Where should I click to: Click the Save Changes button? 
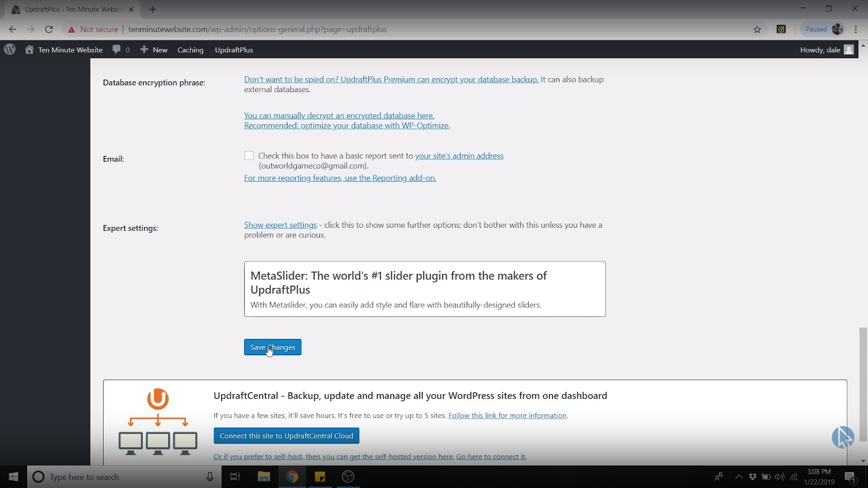(x=273, y=347)
